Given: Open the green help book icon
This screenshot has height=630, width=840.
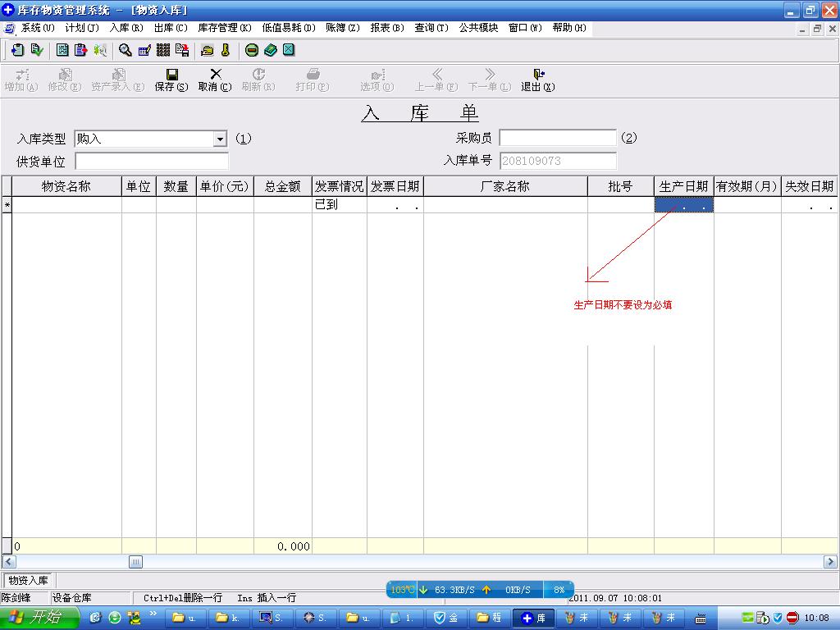Looking at the screenshot, I should pyautogui.click(x=271, y=50).
